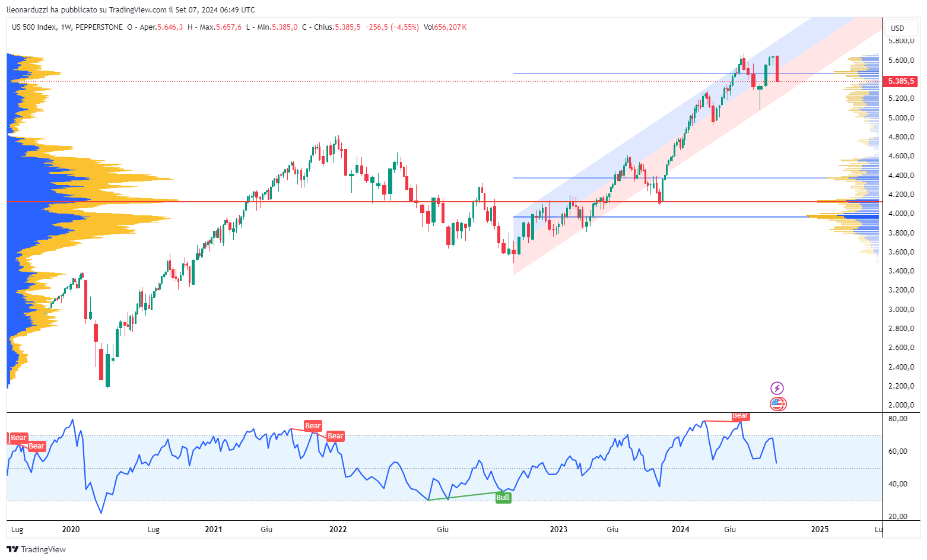Screen dimensions: 927x560
Task: Click the opening value Aper.5.646,3
Action: [x=161, y=27]
